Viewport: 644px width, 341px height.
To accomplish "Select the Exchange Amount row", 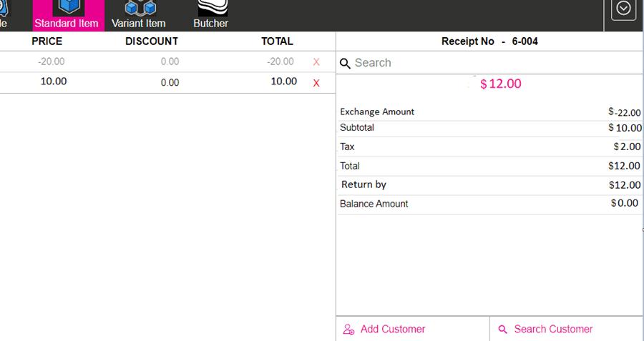I will point(489,112).
